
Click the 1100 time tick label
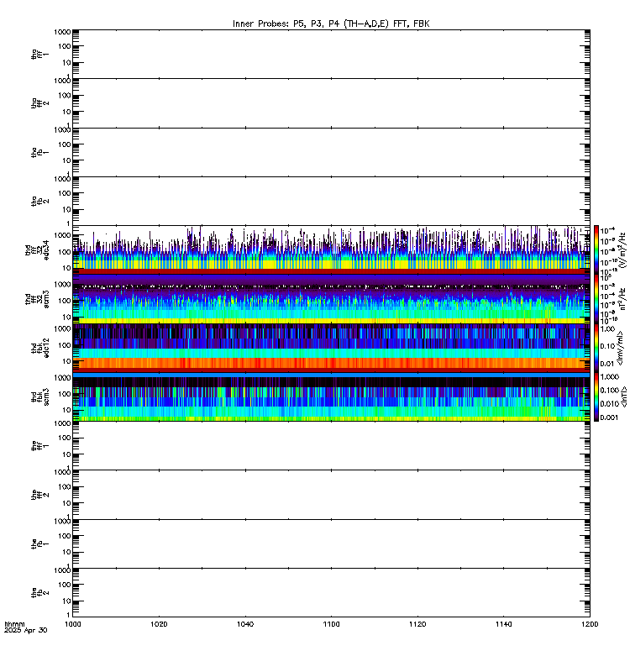(x=331, y=624)
